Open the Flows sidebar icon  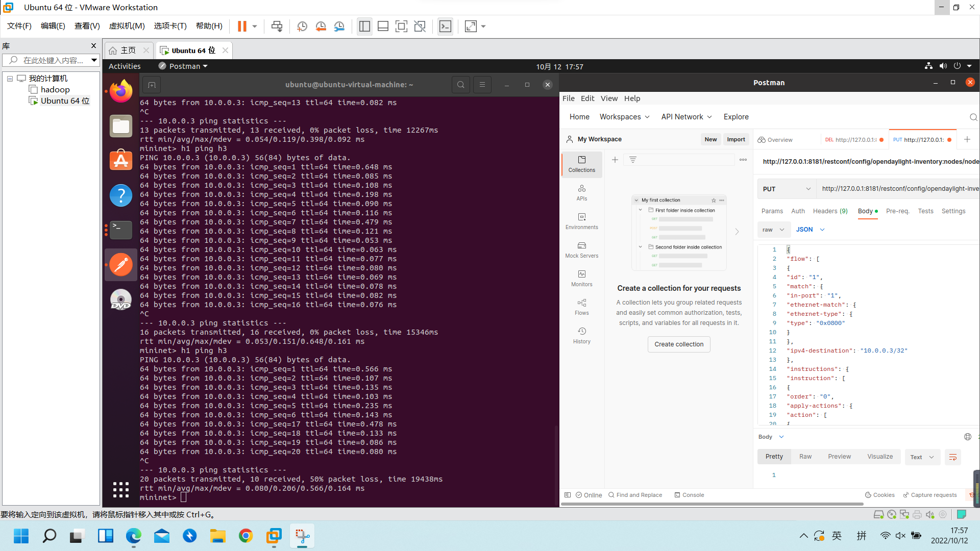[x=581, y=307]
